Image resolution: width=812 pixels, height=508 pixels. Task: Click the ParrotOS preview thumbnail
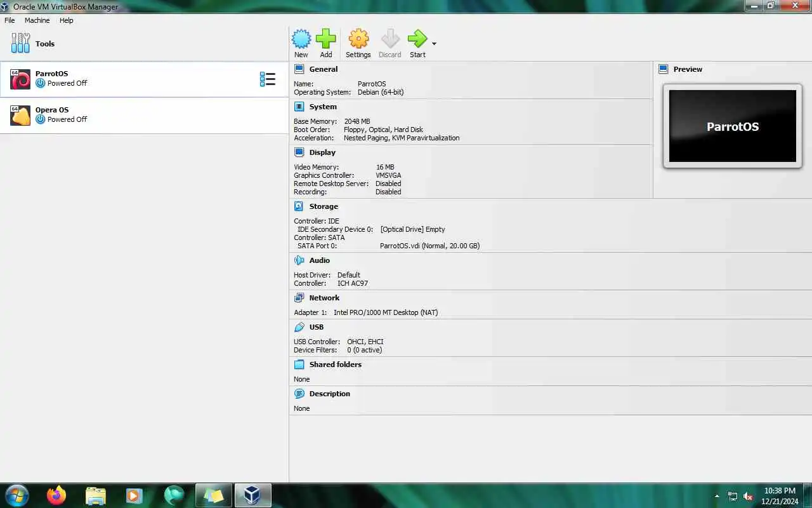click(x=733, y=126)
